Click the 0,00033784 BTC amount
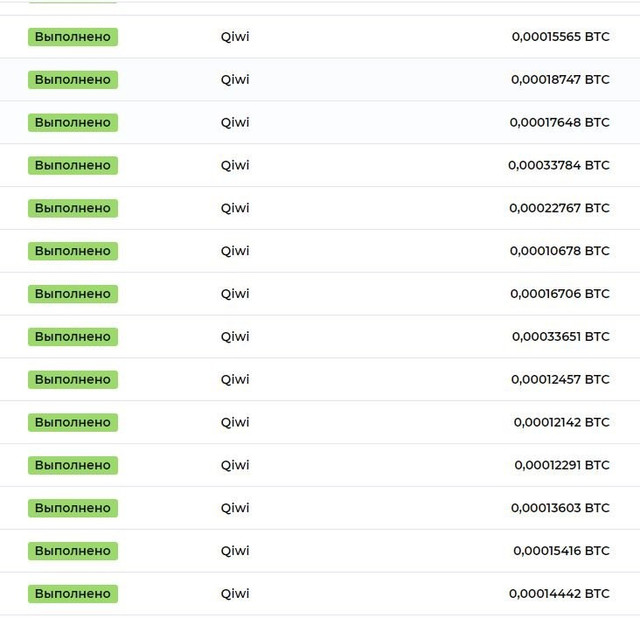Screen dimensions: 640x624 pos(558,166)
